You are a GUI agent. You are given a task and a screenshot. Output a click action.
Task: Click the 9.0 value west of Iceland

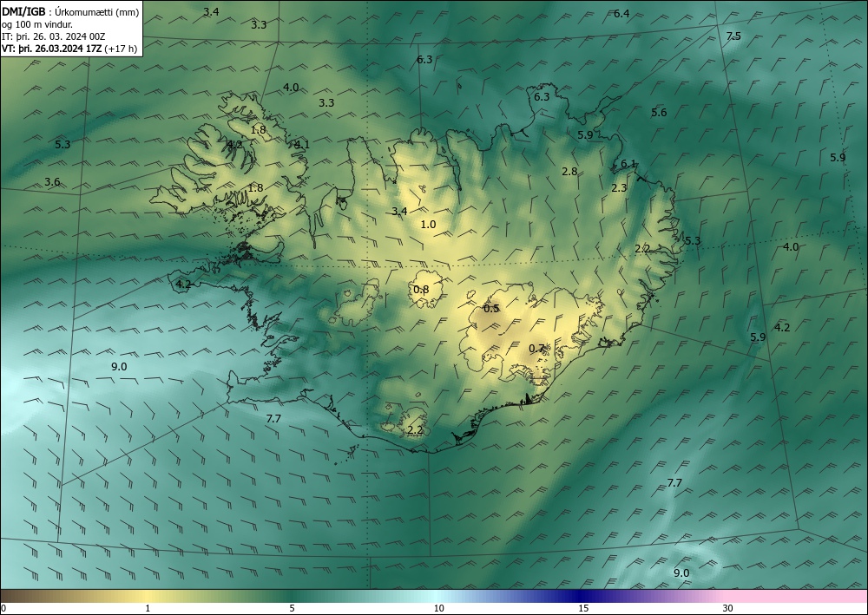119,367
